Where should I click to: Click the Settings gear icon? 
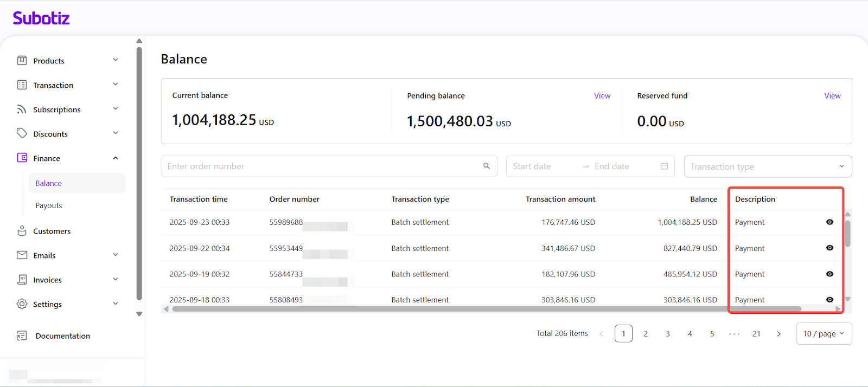pos(22,304)
